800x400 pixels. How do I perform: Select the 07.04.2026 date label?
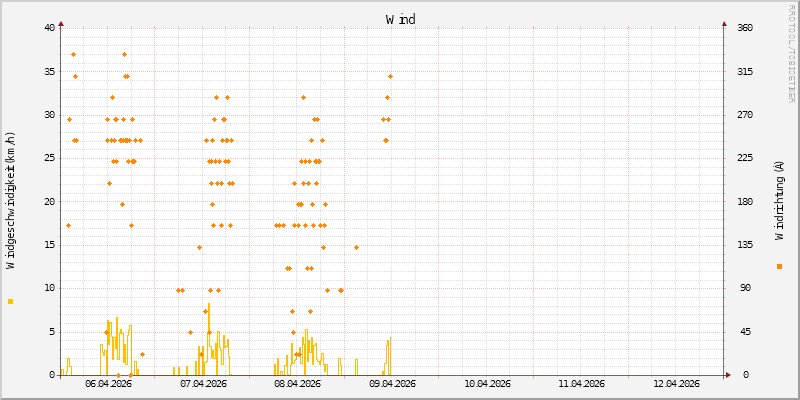[202, 384]
